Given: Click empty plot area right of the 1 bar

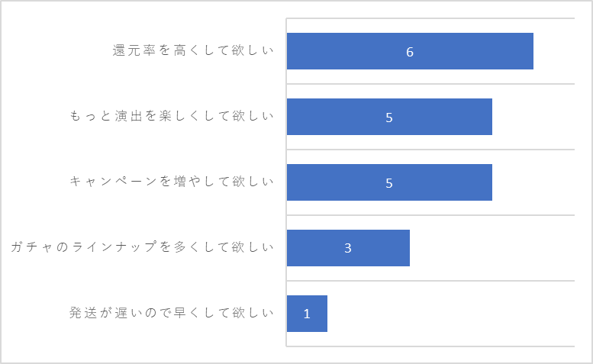Looking at the screenshot, I should coord(451,314).
